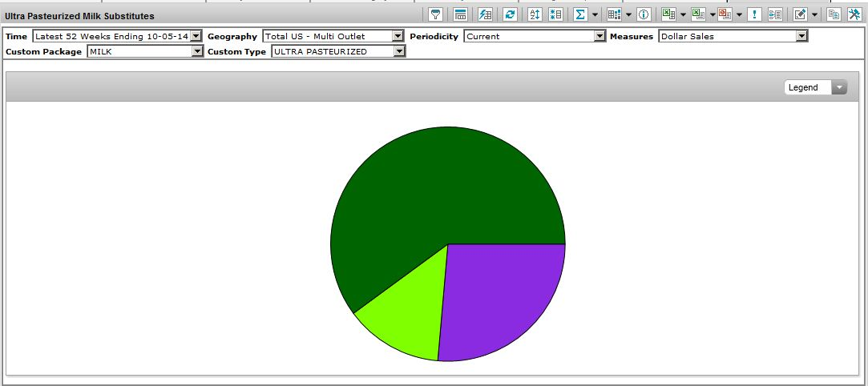Click the copy pages icon
The height and width of the screenshot is (386, 868).
point(834,14)
